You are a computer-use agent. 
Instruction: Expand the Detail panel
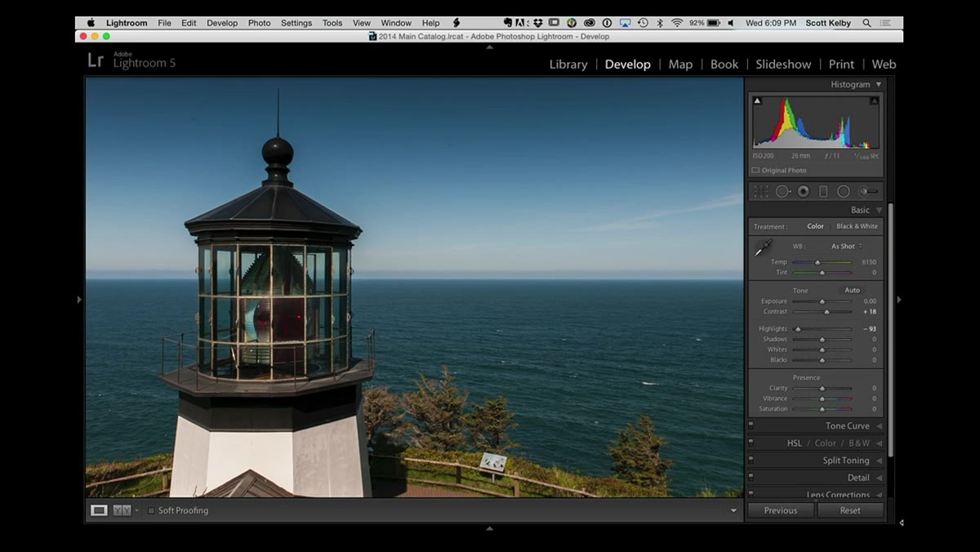(x=879, y=478)
